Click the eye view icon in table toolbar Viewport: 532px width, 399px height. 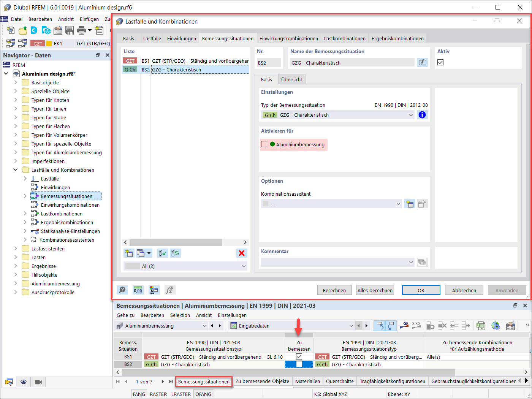(405, 325)
